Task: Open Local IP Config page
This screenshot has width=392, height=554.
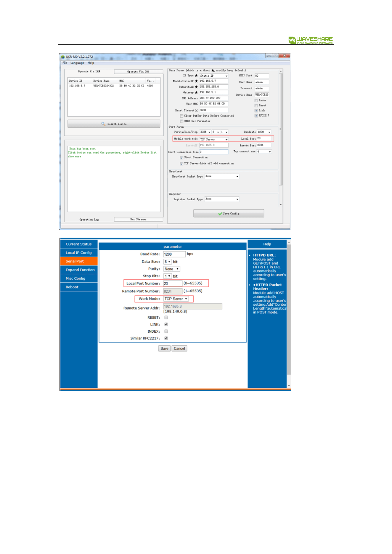Action: [79, 253]
